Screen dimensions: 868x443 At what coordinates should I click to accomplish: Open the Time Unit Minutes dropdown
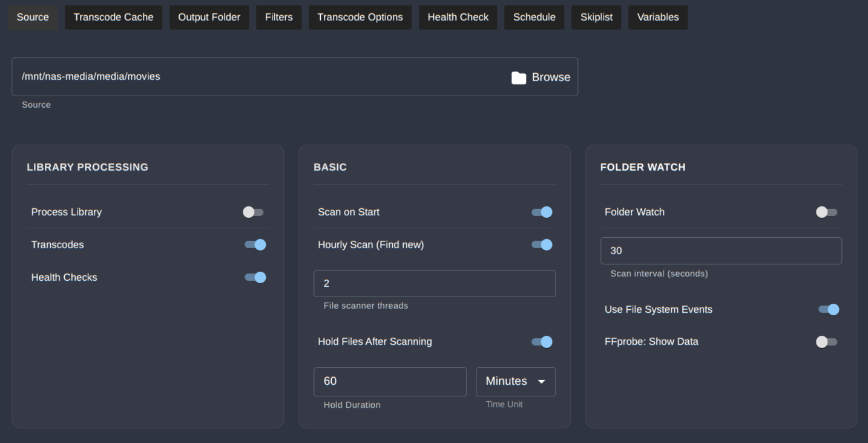click(516, 381)
